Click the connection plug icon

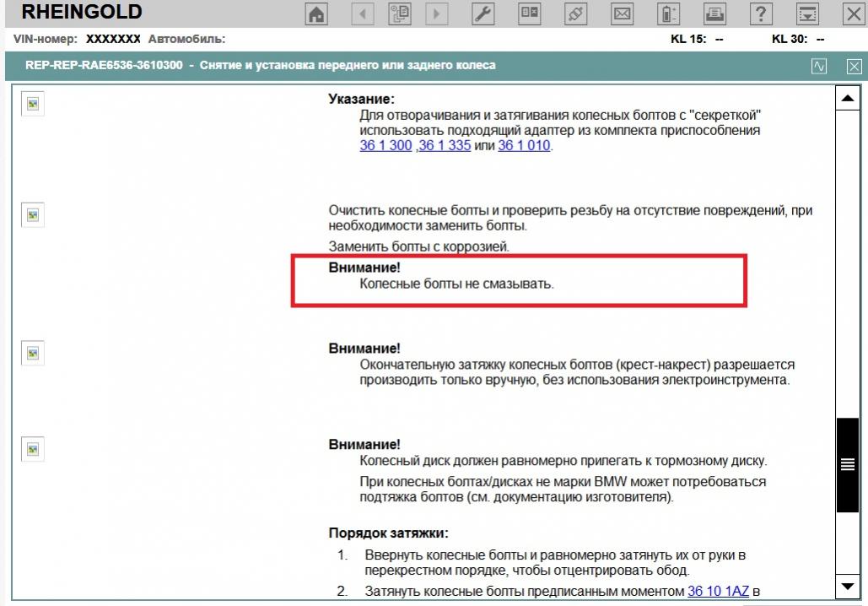click(576, 14)
